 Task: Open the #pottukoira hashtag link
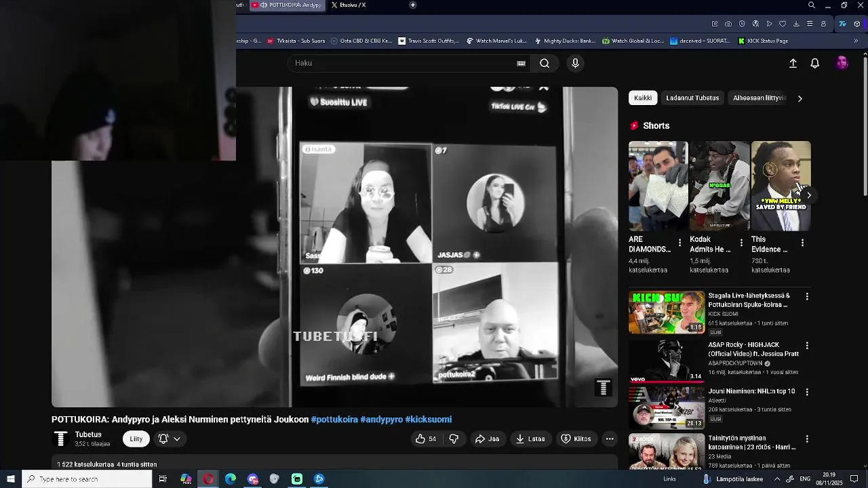334,420
